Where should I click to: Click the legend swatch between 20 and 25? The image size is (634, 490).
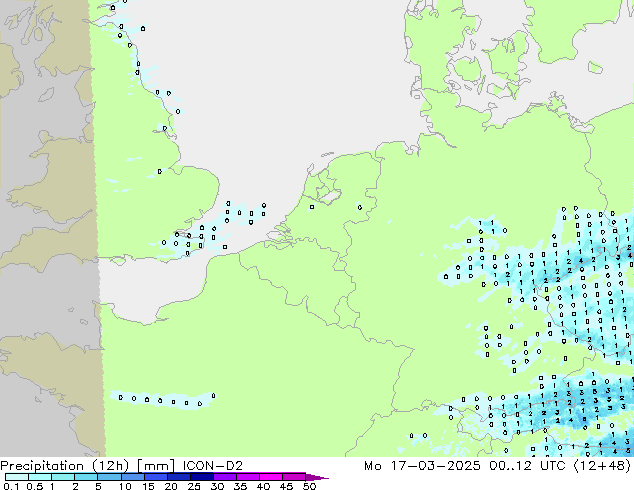coord(178,477)
